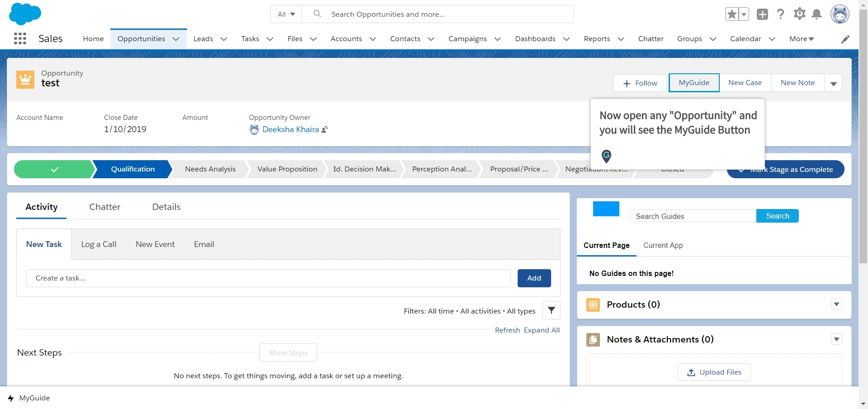The image size is (868, 409).
Task: Click the Upload Files button
Action: (714, 372)
